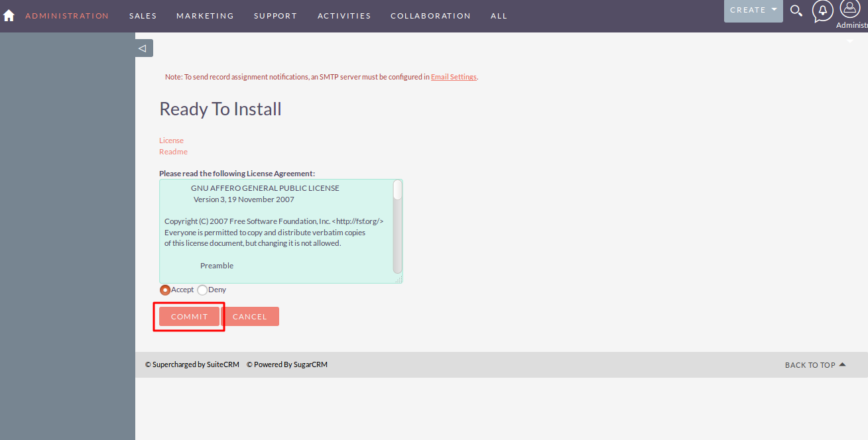Click the SMTP server note text

[322, 77]
